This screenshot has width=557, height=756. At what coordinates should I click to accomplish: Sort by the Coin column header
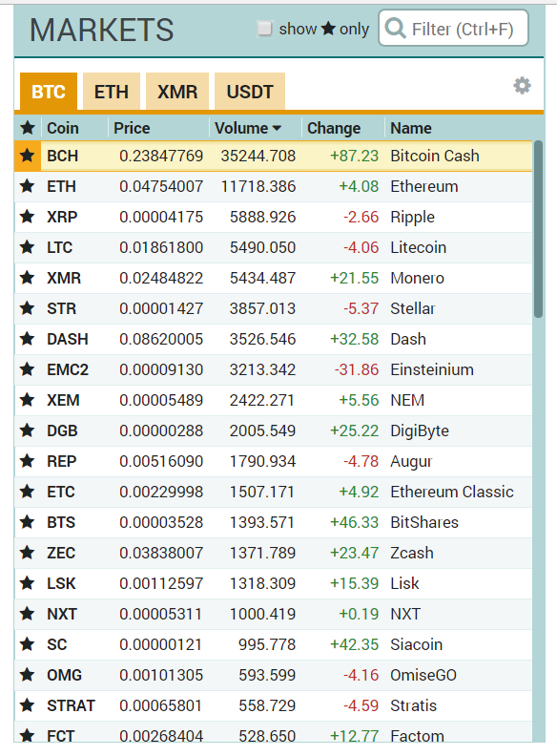pos(63,128)
